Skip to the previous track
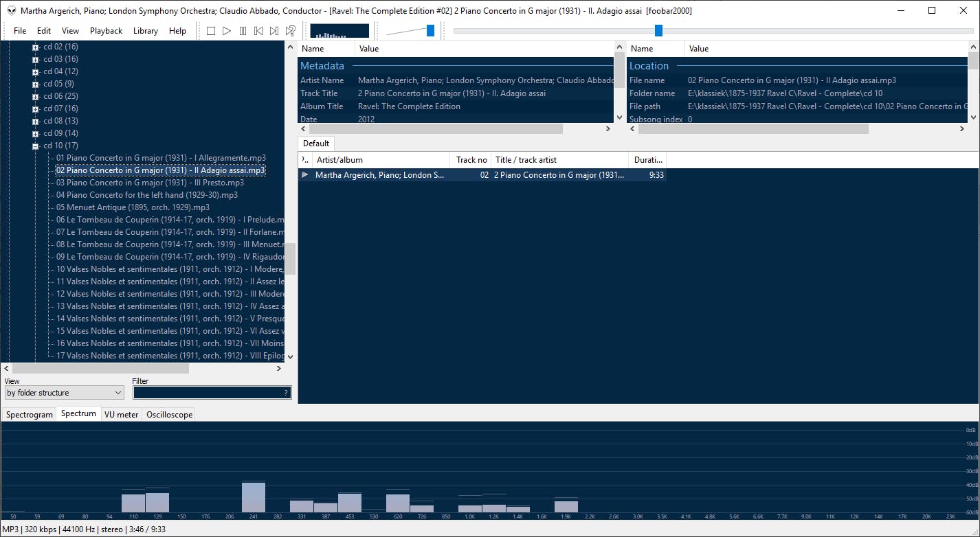 click(258, 31)
